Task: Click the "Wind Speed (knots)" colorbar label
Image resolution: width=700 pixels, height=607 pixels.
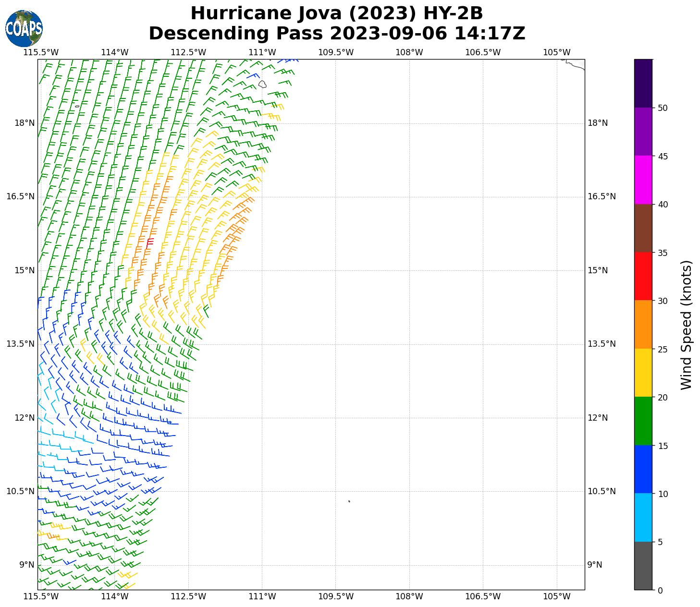Action: pyautogui.click(x=686, y=325)
